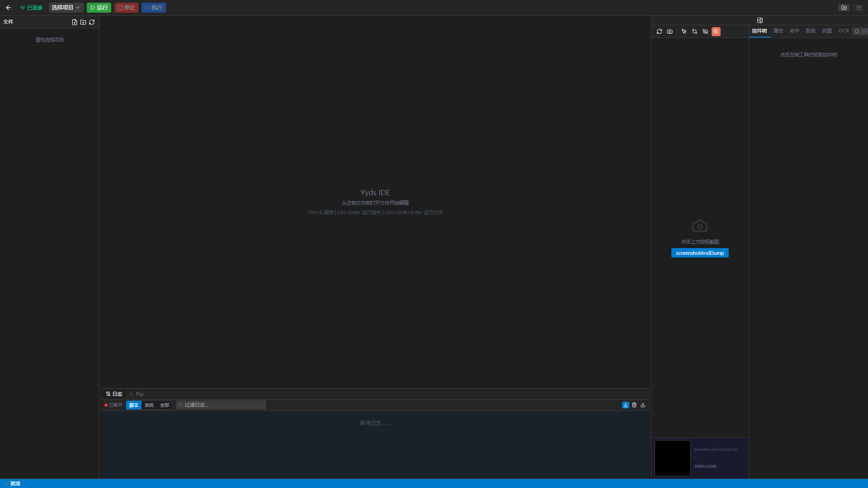Switch to the OCR tab
The width and height of the screenshot is (868, 488).
[844, 31]
